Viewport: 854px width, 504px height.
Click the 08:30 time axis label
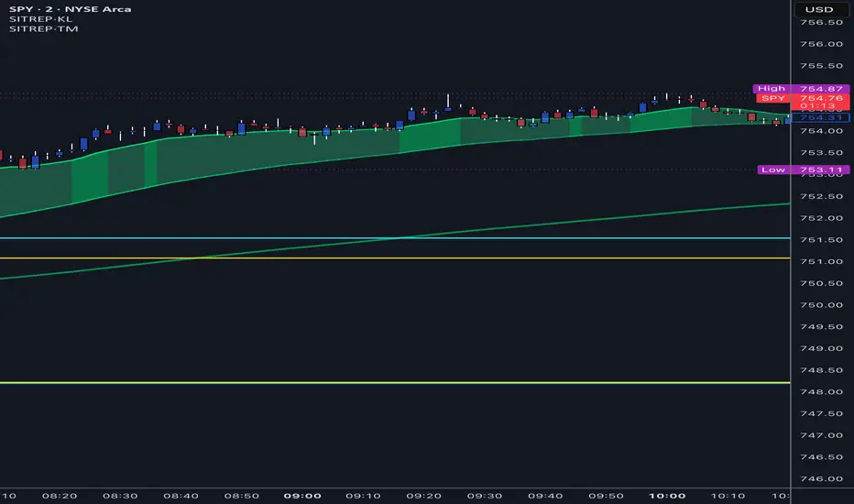tap(120, 496)
